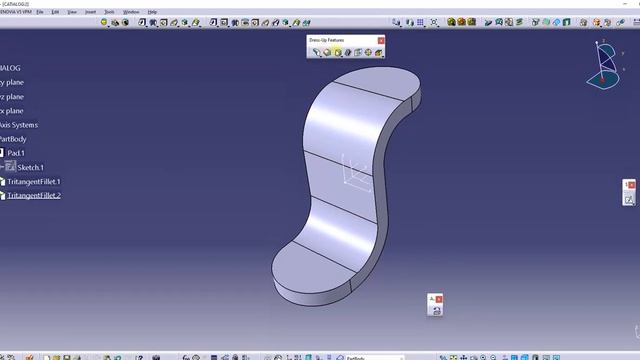Close the Dress-Up Features toolbar

pos(381,40)
